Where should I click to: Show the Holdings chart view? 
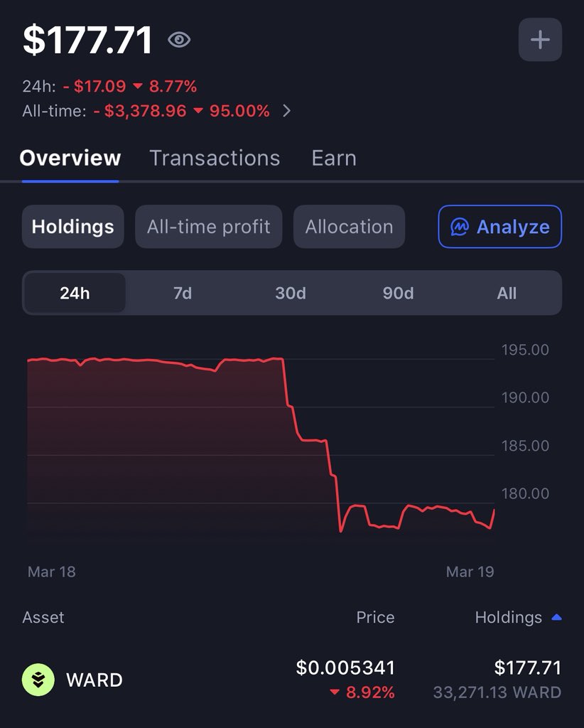pos(73,227)
